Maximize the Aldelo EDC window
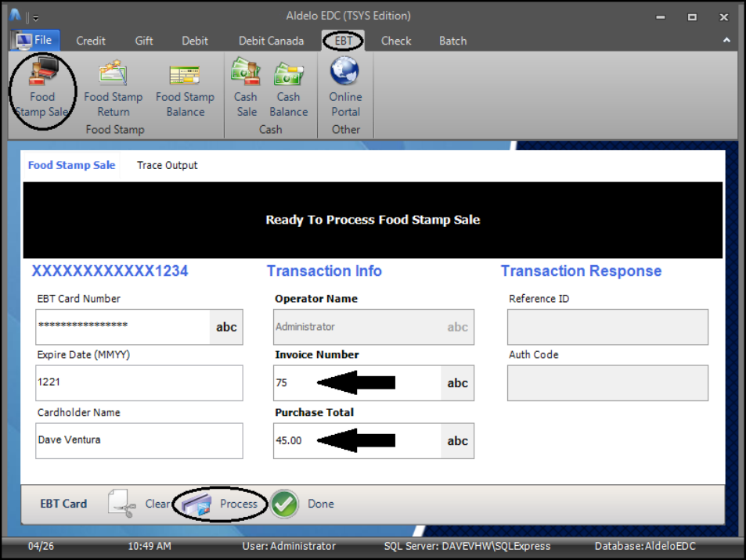Viewport: 746px width, 560px height. tap(692, 17)
